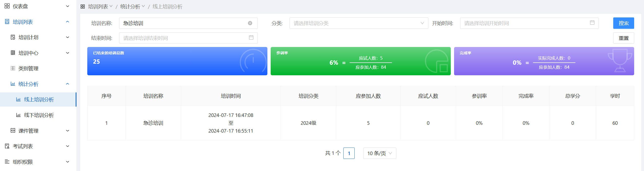The height and width of the screenshot is (171, 644).
Task: Click the breadcrumb grid icon
Action: 83,7
